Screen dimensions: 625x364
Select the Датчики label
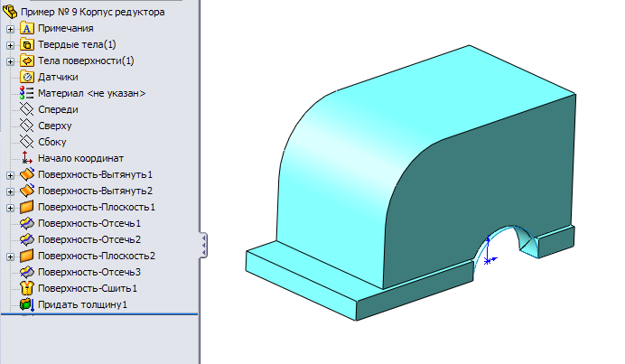tap(58, 77)
